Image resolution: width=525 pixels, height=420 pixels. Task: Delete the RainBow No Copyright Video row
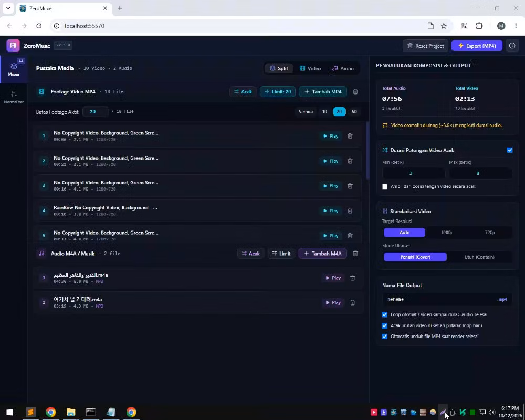(x=350, y=211)
